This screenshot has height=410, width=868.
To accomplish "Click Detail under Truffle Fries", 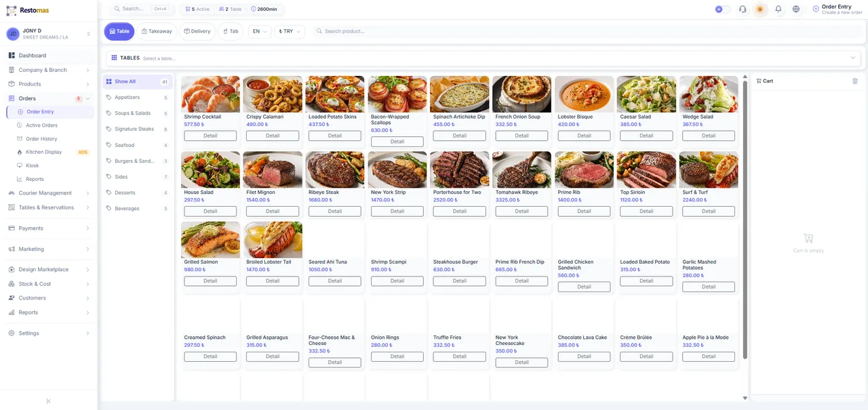I will (460, 356).
